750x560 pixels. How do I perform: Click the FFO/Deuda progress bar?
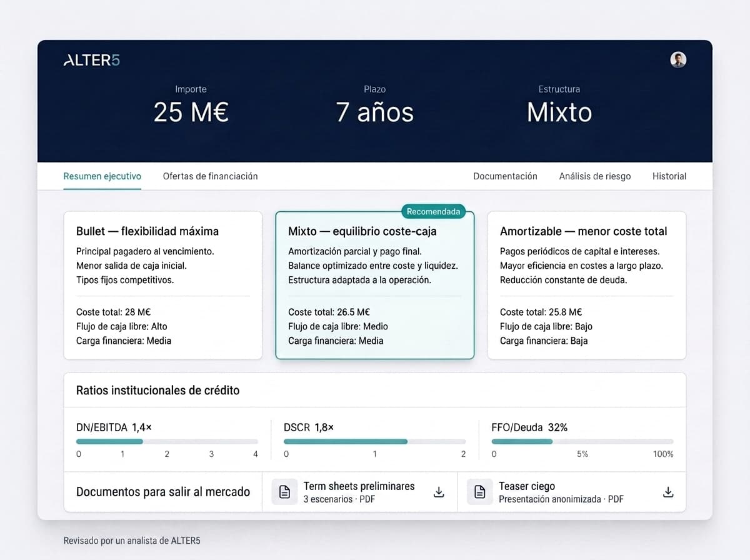pyautogui.click(x=582, y=441)
